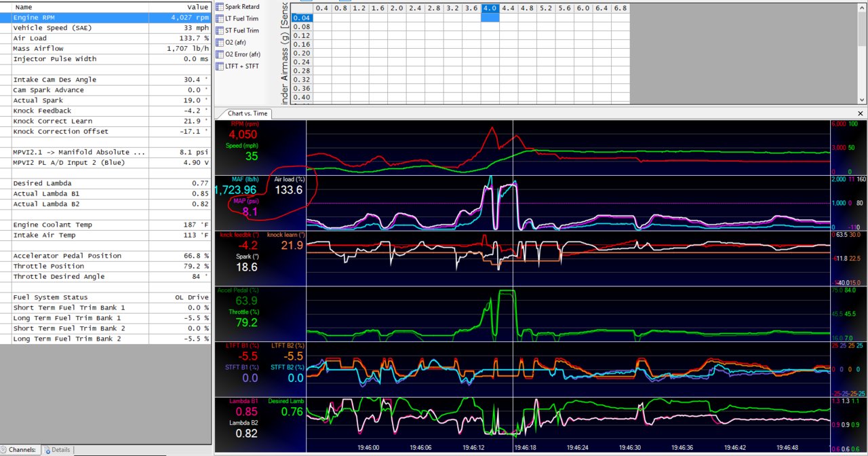Select Short Term Fuel Trim Bank 2 row
868x456 pixels.
106,328
